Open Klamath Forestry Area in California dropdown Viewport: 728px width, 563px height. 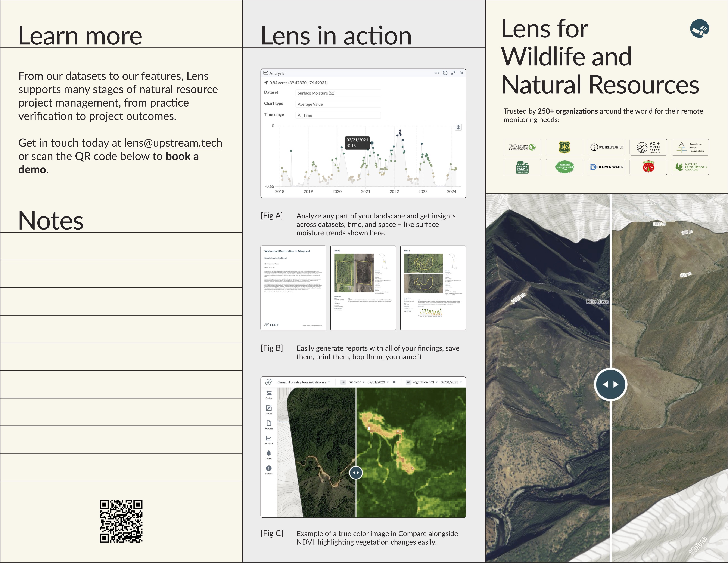click(x=303, y=382)
